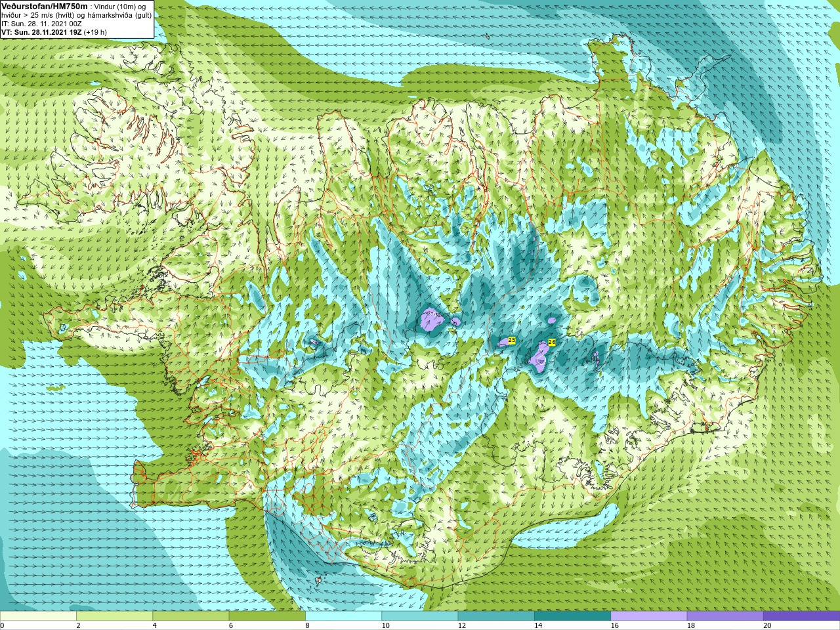This screenshot has width=840, height=630.
Task: Click the yellow gust label 25
Action: (x=512, y=340)
